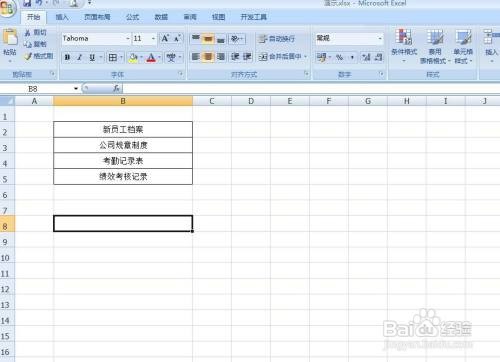
Task: Open the clipboard (剪贴板) dialog launcher
Action: point(53,73)
